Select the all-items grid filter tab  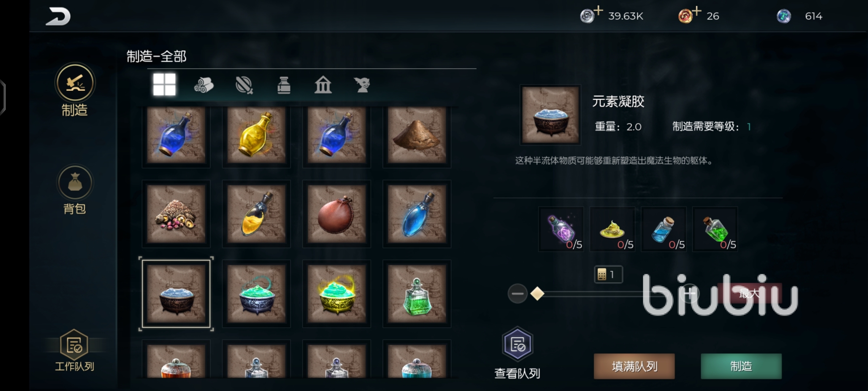click(164, 85)
